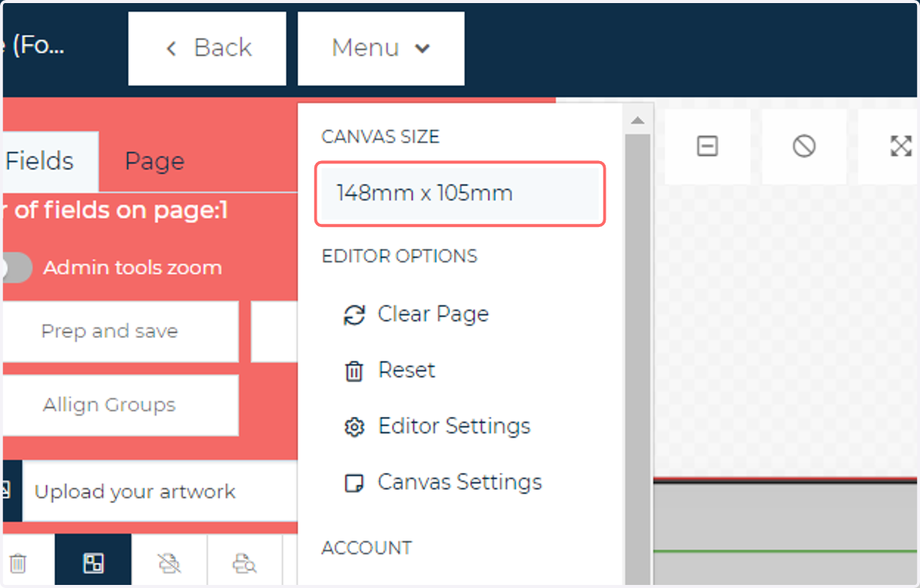Click the circle-slash icon in canvas toolbar
Image resolution: width=920 pixels, height=588 pixels.
pos(804,146)
